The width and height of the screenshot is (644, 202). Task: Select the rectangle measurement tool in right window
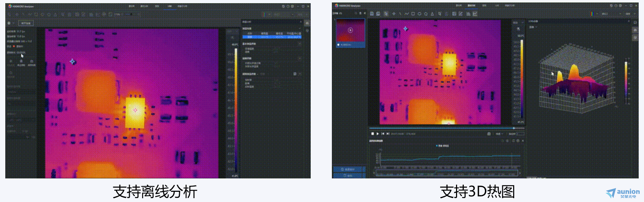tap(413, 14)
